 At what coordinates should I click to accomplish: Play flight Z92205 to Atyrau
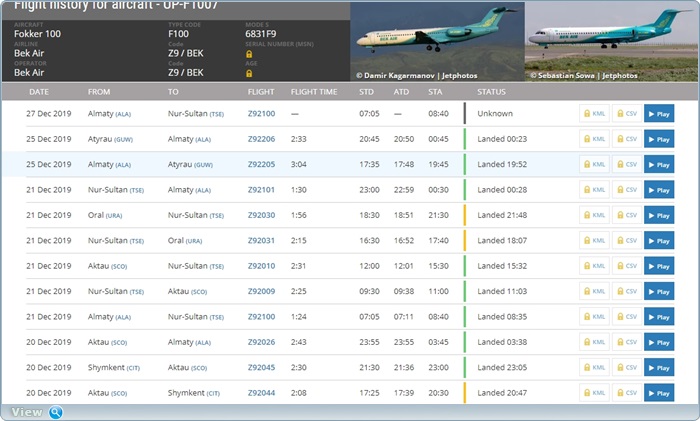pos(659,164)
